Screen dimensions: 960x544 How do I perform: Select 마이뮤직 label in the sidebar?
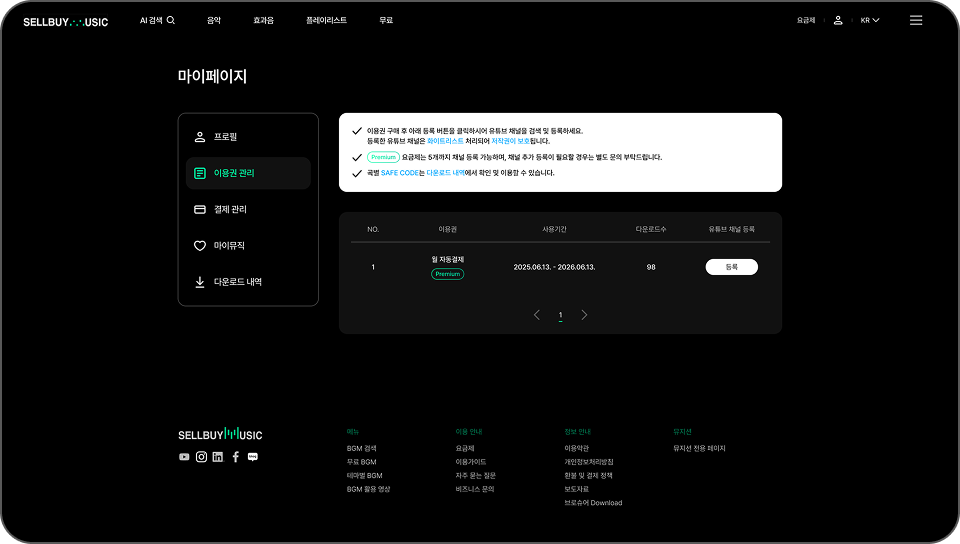229,246
